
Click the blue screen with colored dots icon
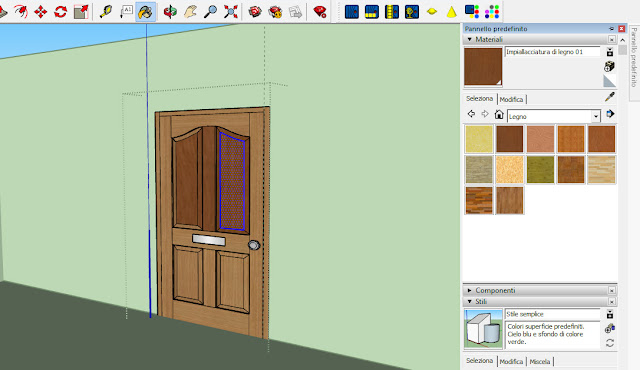[x=472, y=12]
